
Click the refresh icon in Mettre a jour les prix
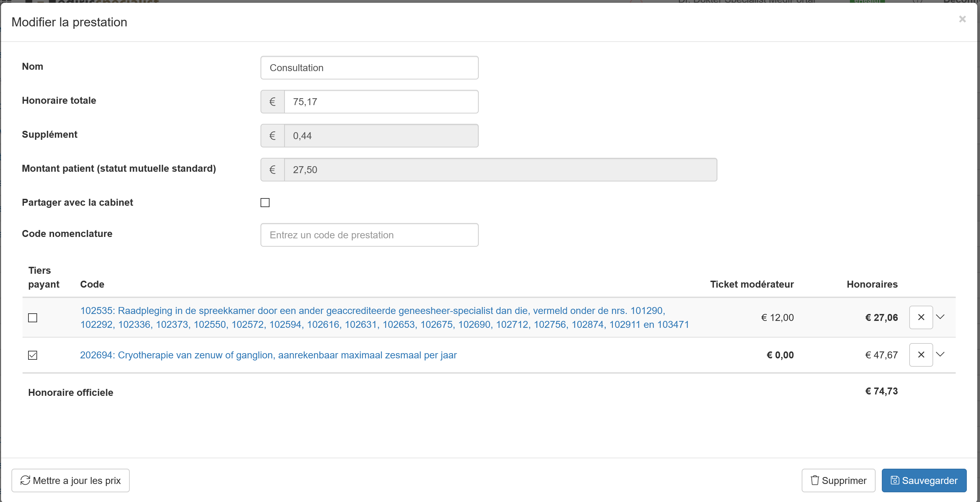25,480
